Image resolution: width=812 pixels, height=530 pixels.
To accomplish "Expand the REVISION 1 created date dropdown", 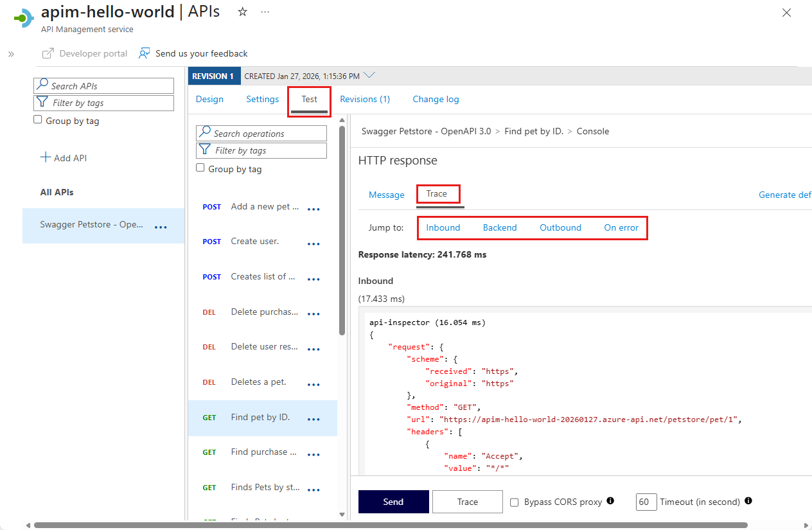I will click(369, 75).
